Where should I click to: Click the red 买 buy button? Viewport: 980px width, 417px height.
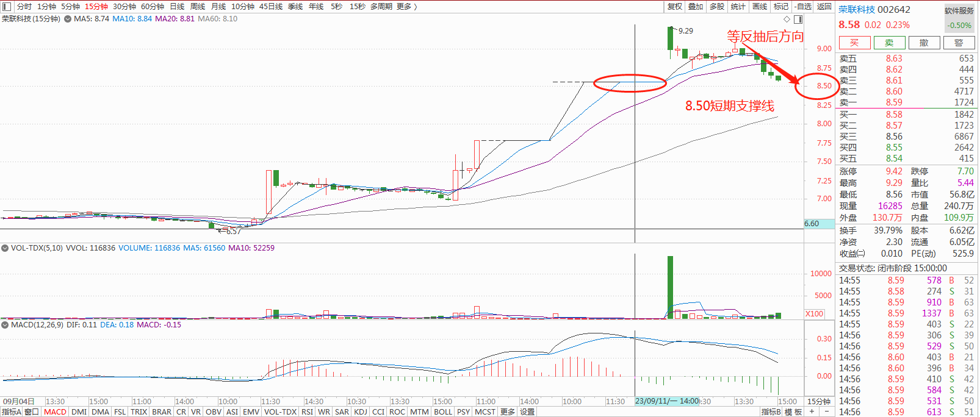[x=854, y=43]
